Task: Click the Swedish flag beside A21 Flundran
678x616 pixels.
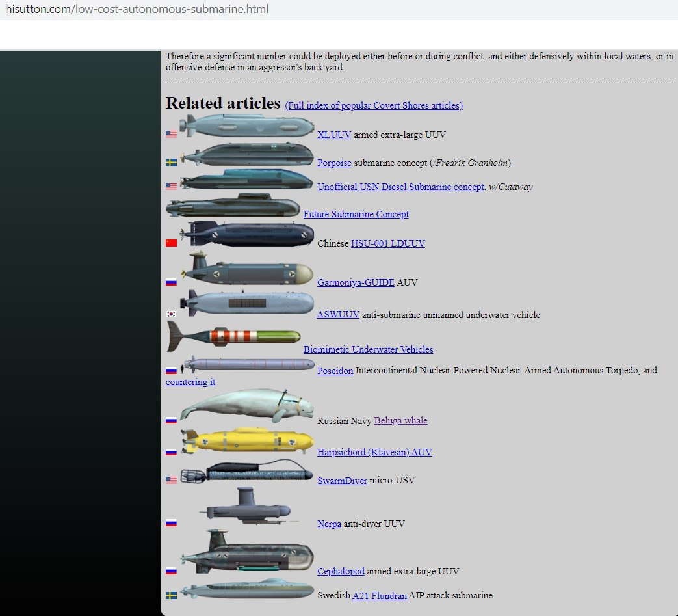Action: tap(171, 596)
